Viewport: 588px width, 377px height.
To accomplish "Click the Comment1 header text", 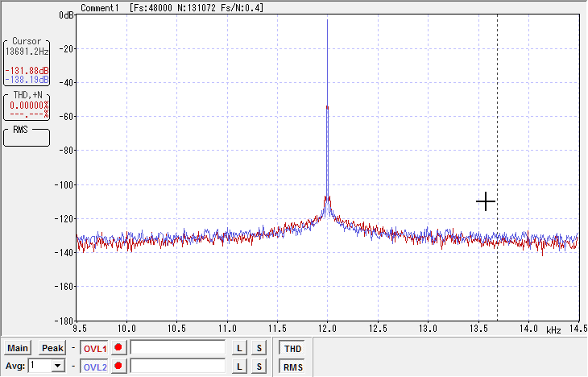I will coord(100,7).
